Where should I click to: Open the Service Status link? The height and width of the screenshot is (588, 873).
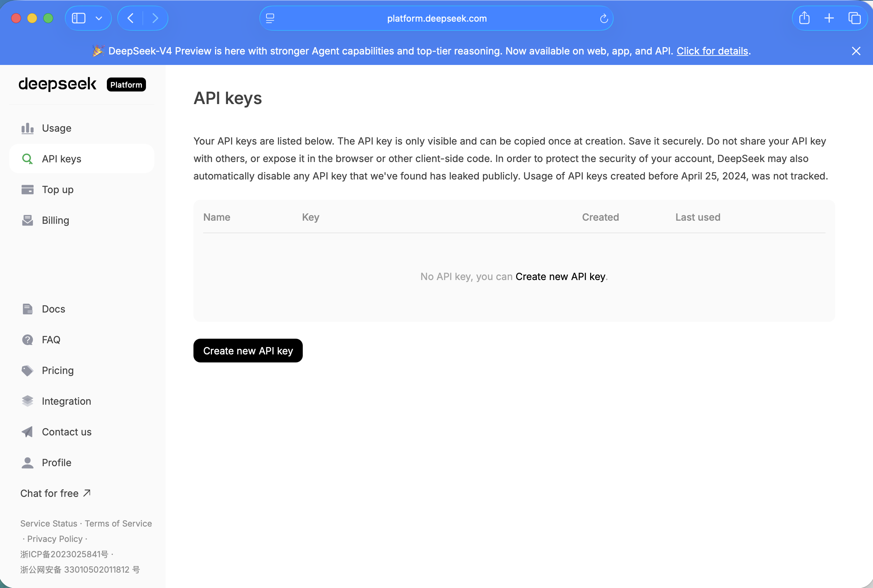coord(49,523)
